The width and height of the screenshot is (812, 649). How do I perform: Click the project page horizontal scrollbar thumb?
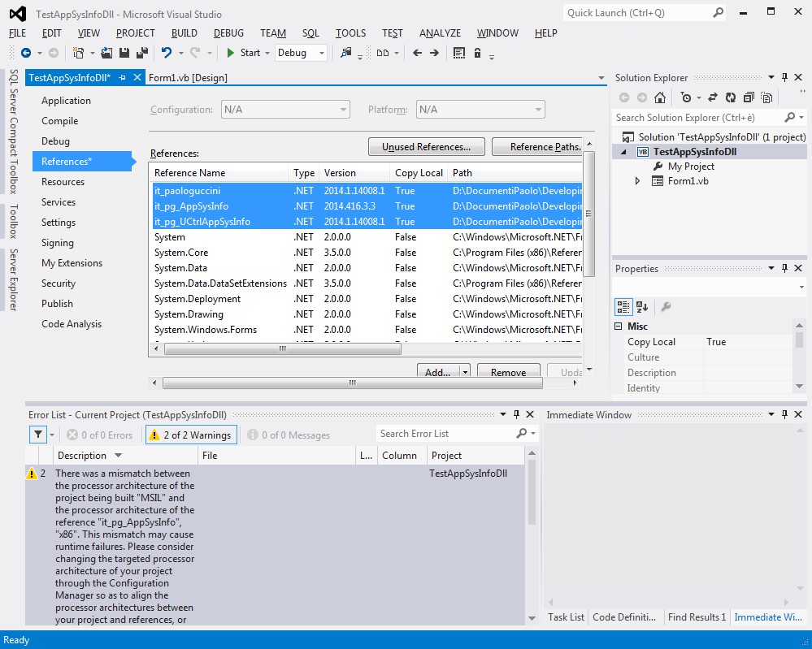pyautogui.click(x=353, y=383)
